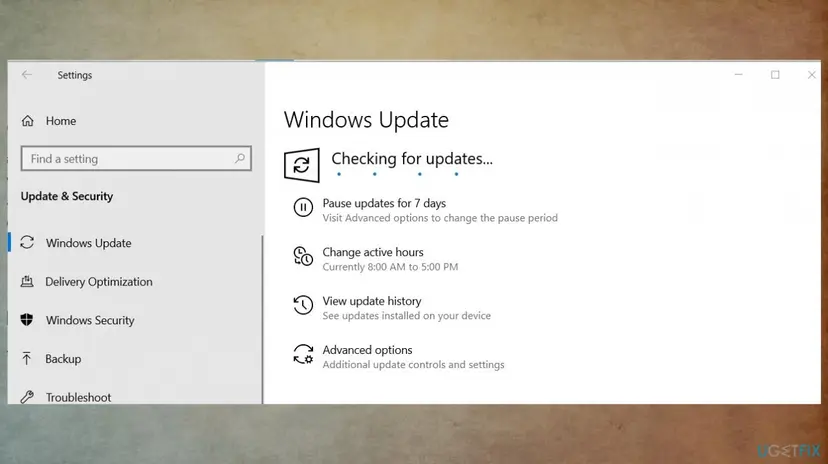Pause updates for 7 days
The width and height of the screenshot is (828, 464).
tap(384, 203)
